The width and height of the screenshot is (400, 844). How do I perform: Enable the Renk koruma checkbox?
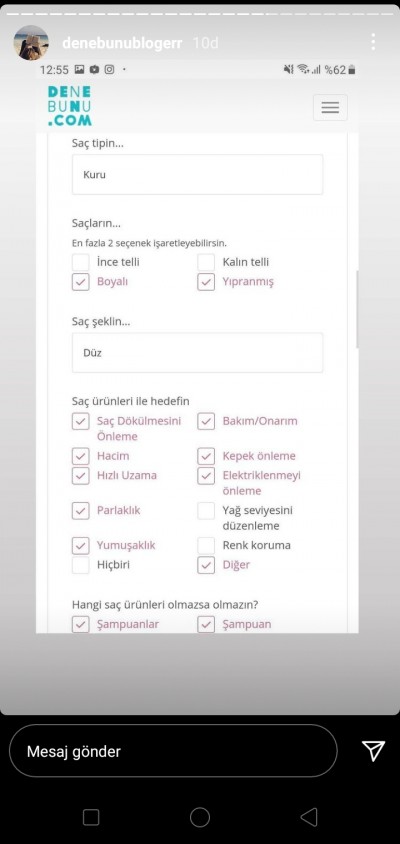(206, 545)
